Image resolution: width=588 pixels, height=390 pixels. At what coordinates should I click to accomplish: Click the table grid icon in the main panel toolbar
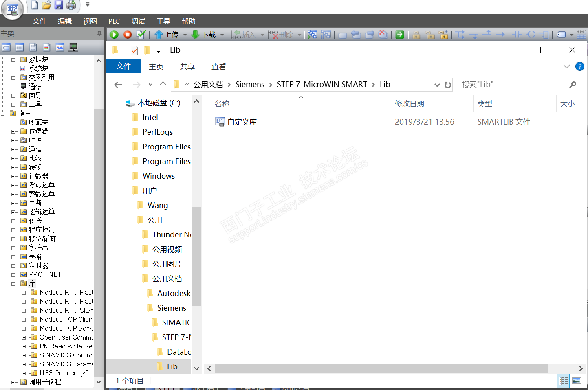(20, 47)
